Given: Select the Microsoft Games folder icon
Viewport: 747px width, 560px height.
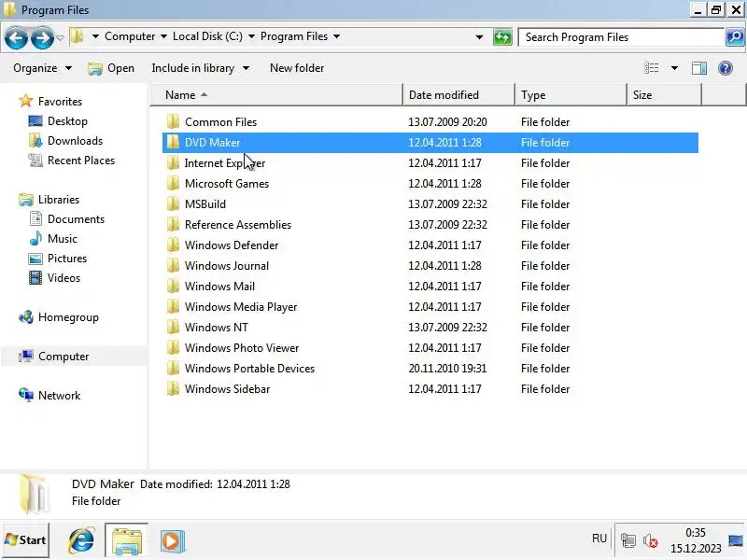Looking at the screenshot, I should [x=173, y=183].
